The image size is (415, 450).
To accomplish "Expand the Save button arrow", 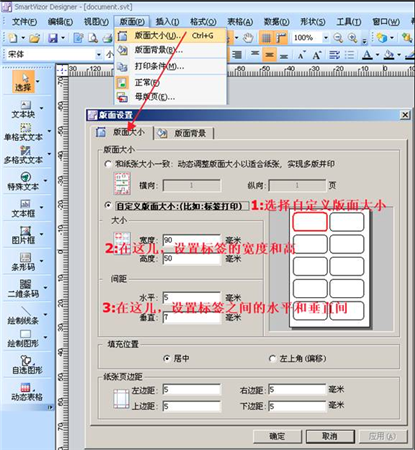I will [x=63, y=38].
